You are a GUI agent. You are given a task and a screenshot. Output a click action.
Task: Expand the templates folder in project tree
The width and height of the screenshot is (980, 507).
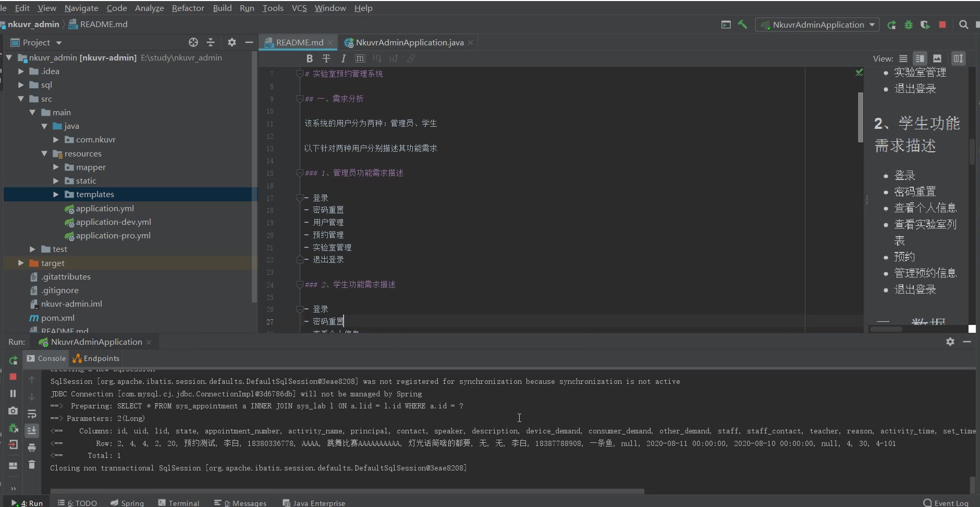(x=56, y=195)
